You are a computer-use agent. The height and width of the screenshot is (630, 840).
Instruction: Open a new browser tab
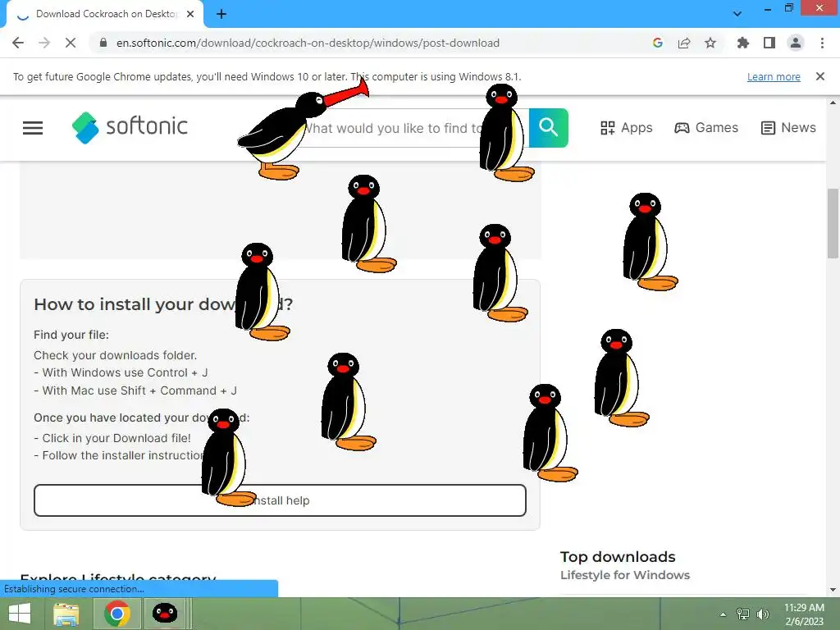pos(221,14)
